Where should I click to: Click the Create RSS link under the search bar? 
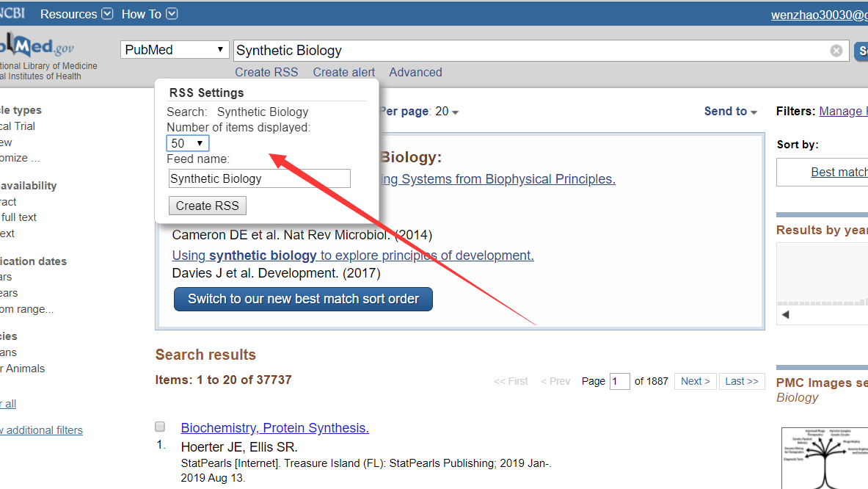[266, 72]
